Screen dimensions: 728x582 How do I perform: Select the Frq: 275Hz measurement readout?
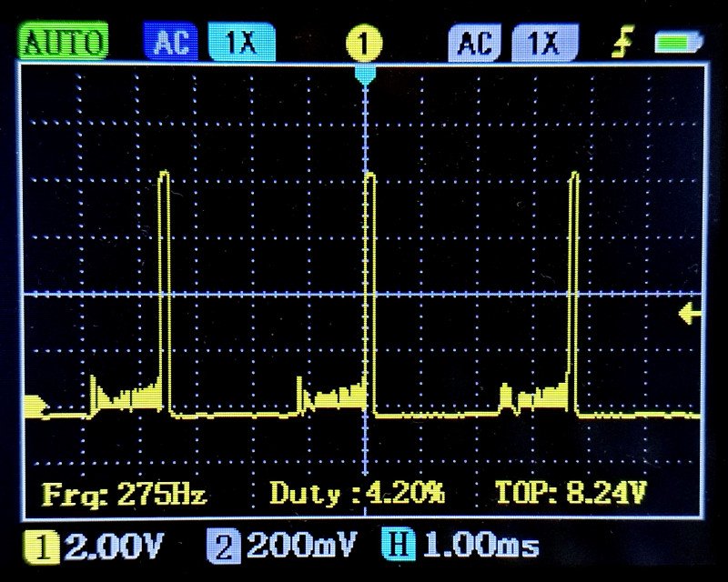[125, 495]
